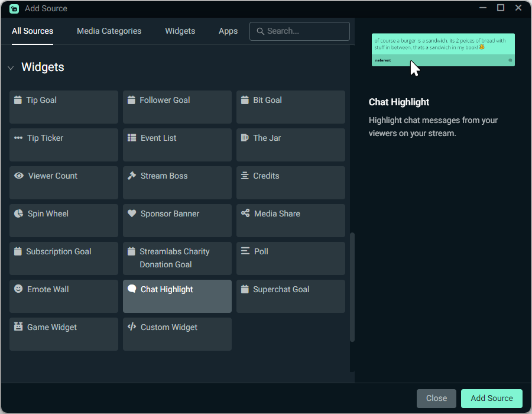Click inside the Search field
The image size is (532, 414).
point(299,31)
